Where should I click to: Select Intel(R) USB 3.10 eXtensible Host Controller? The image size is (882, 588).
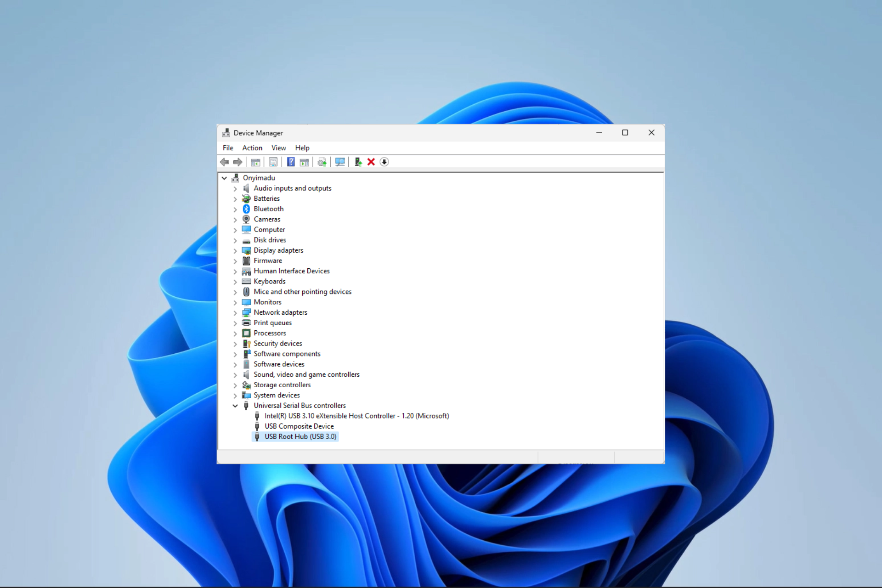pos(356,416)
